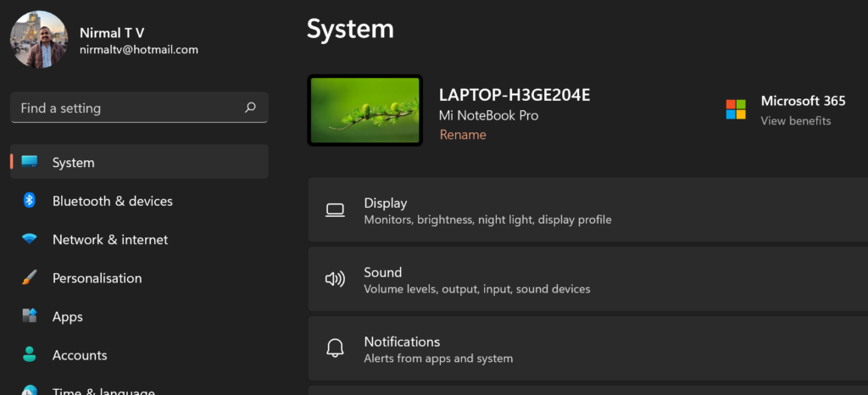Click the Display laptop icon
Viewport: 868px width, 395px height.
coord(335,210)
